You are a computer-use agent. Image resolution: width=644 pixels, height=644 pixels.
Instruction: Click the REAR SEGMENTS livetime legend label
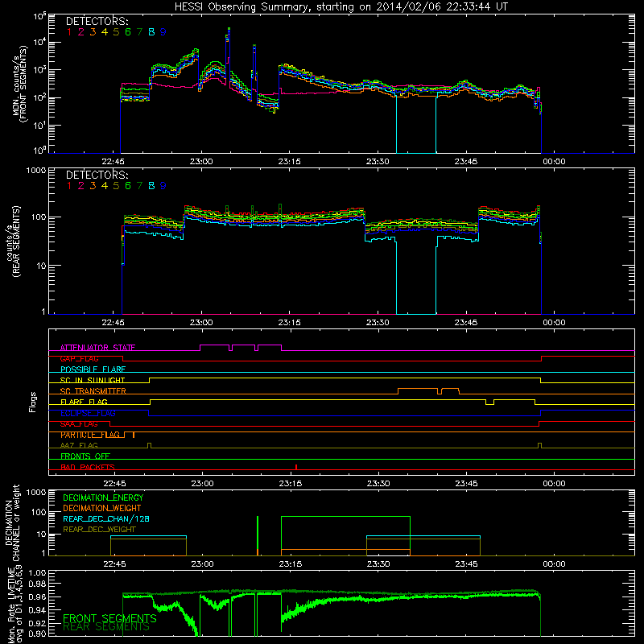[106, 627]
